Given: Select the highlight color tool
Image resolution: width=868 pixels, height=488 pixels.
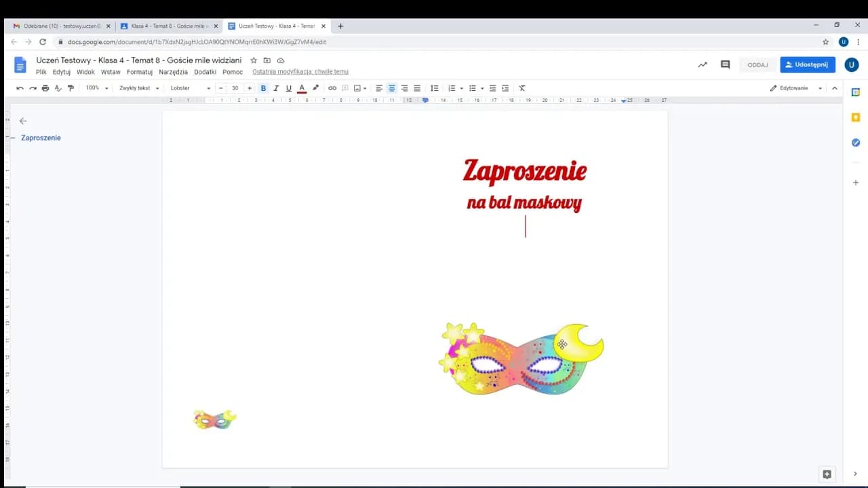Looking at the screenshot, I should point(315,87).
